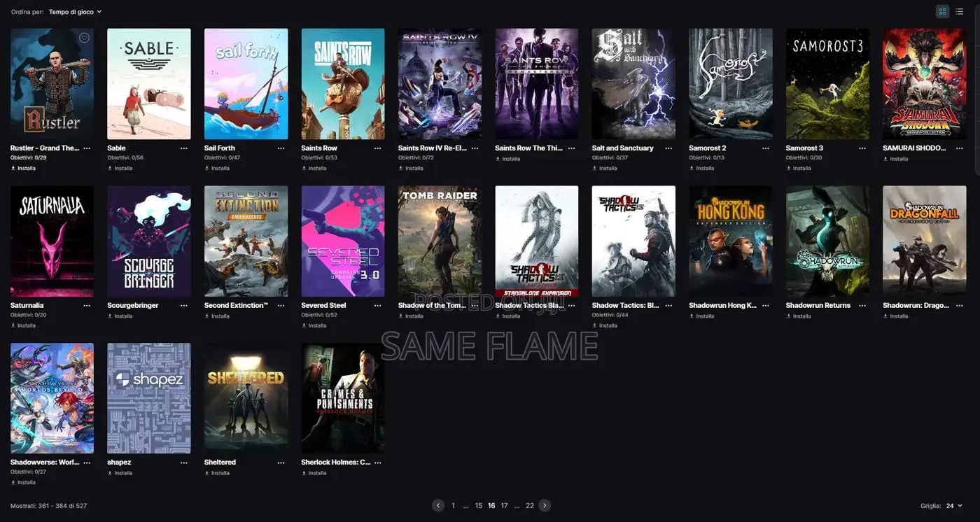Open the Shadowrun Dragonfall cover art
980x522 pixels.
click(x=925, y=241)
